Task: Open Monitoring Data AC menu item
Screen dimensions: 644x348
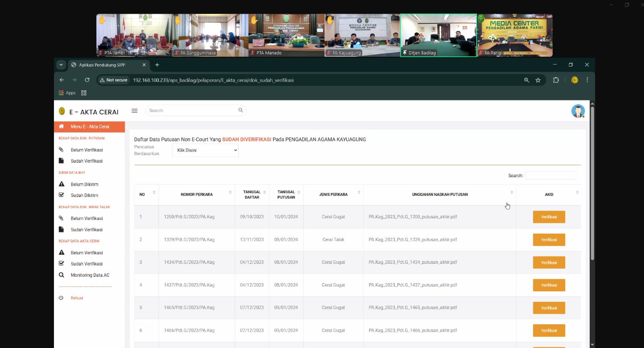Action: [x=90, y=275]
